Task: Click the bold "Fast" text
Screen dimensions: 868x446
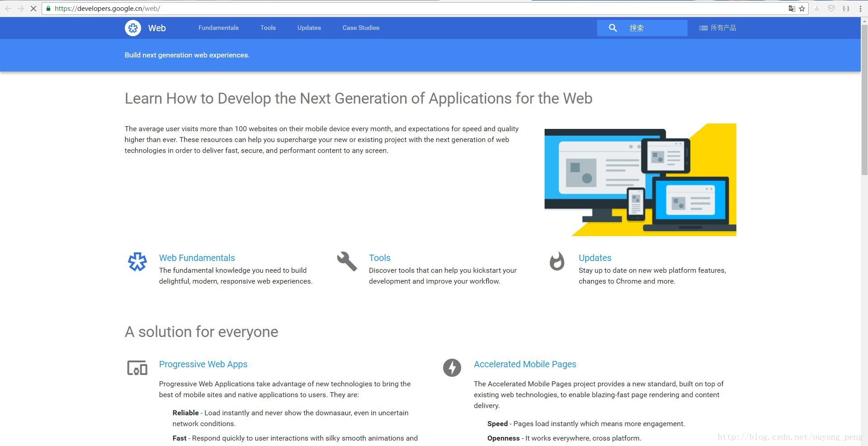Action: pos(180,438)
